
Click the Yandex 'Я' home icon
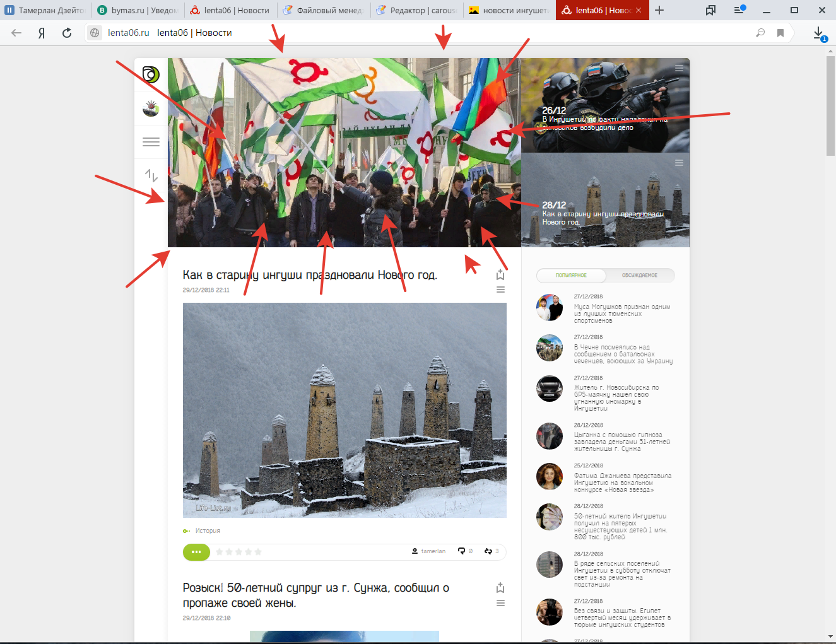[x=42, y=33]
